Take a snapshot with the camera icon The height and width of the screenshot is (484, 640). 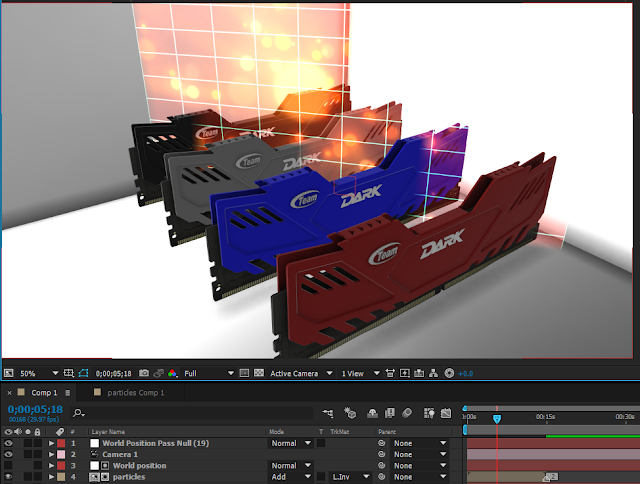(144, 373)
